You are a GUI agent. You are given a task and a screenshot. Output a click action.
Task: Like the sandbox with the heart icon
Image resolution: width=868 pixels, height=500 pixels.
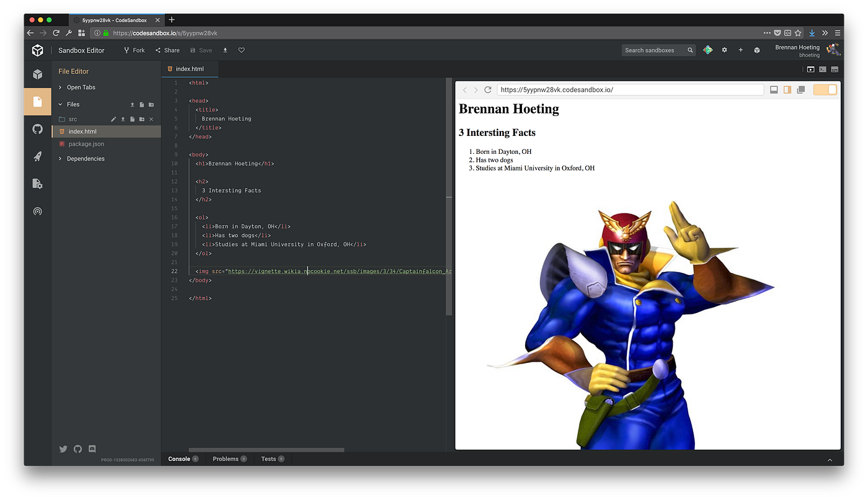click(x=241, y=50)
